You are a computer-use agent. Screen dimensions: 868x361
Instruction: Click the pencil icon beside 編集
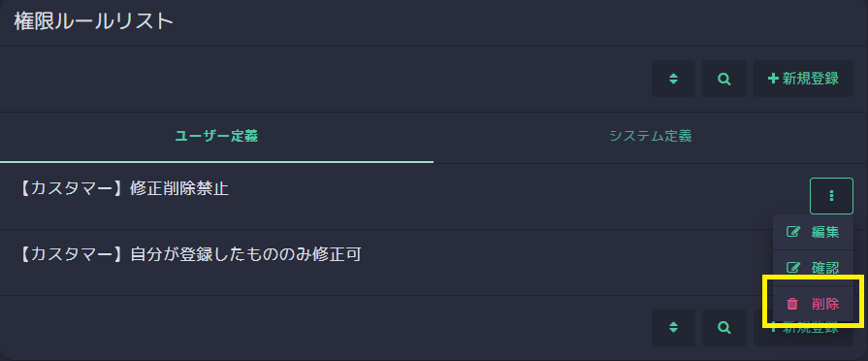[x=793, y=232]
